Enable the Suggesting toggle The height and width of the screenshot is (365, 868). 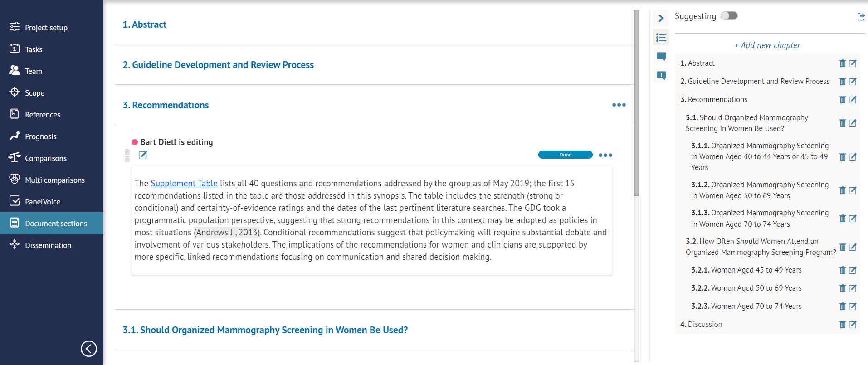pyautogui.click(x=729, y=15)
